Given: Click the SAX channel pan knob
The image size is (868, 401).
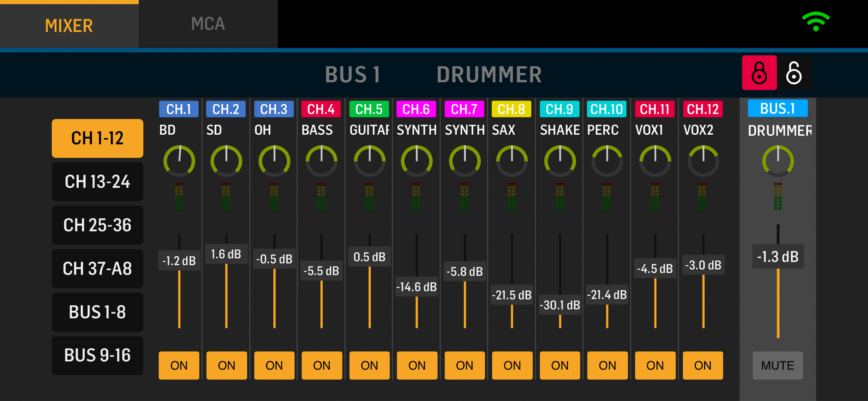Looking at the screenshot, I should coord(512,161).
